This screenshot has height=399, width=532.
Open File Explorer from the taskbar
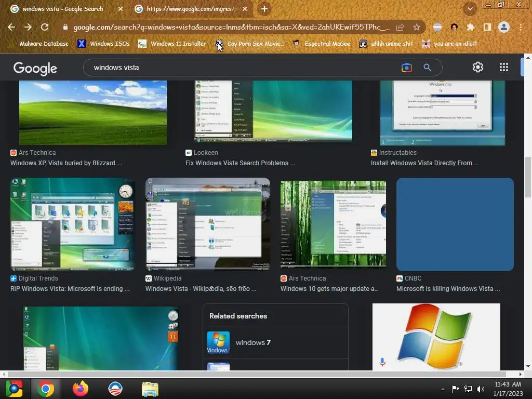150,389
